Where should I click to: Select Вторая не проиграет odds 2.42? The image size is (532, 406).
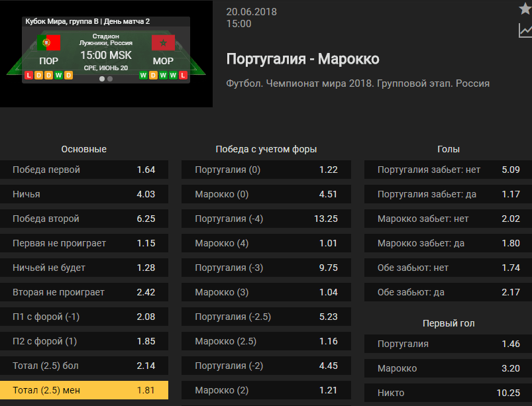click(x=84, y=292)
